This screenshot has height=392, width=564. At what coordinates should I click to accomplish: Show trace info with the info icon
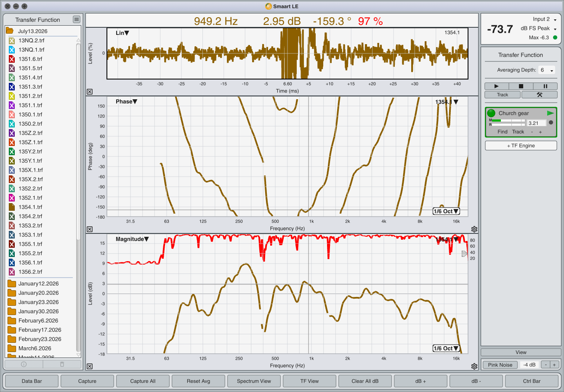[24, 364]
